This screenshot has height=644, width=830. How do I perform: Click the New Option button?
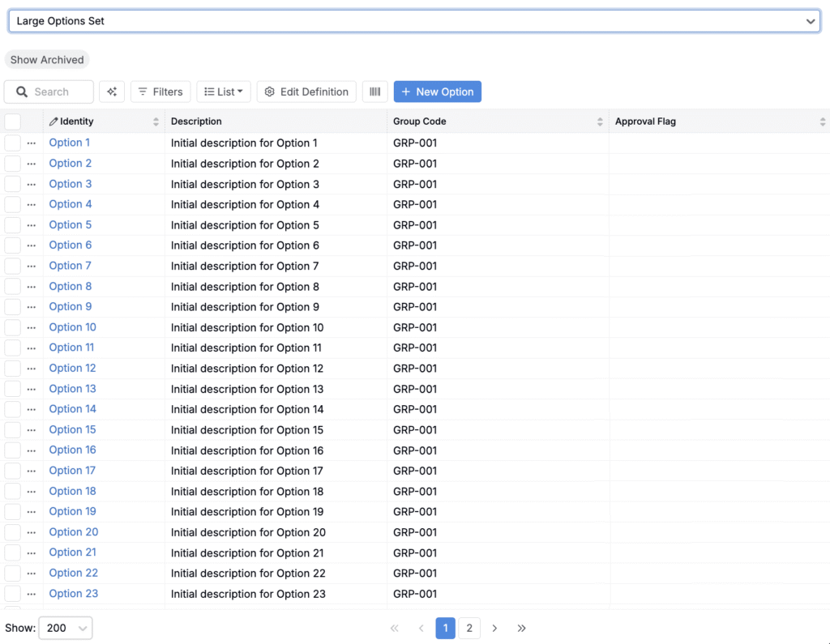click(437, 92)
